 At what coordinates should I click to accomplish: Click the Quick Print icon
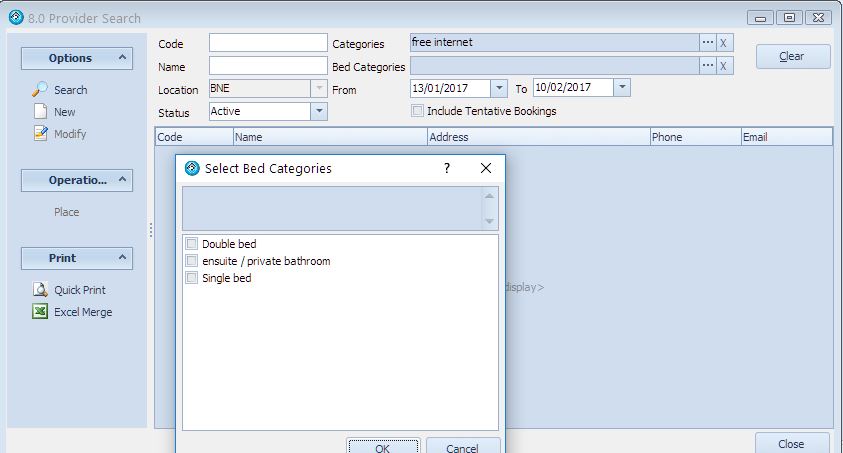point(40,290)
